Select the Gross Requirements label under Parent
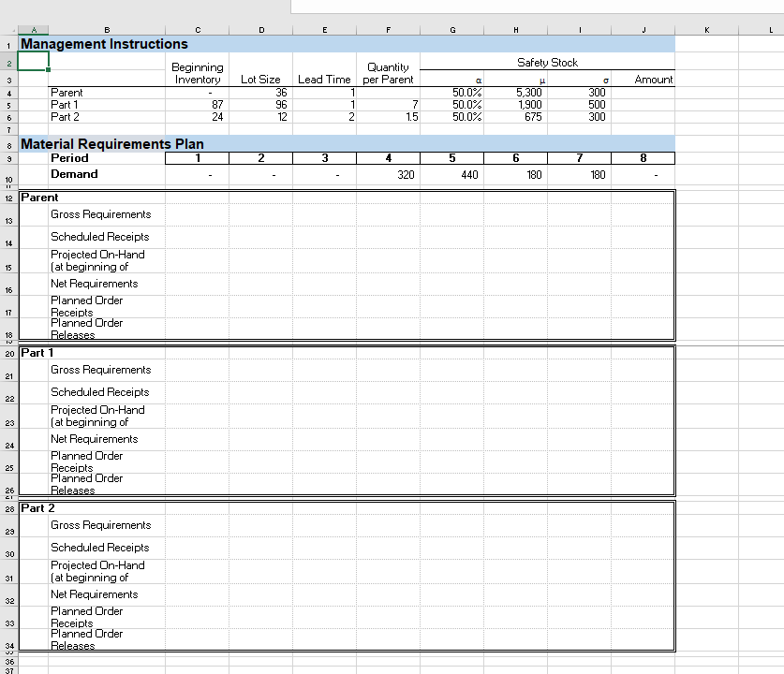 (x=100, y=213)
